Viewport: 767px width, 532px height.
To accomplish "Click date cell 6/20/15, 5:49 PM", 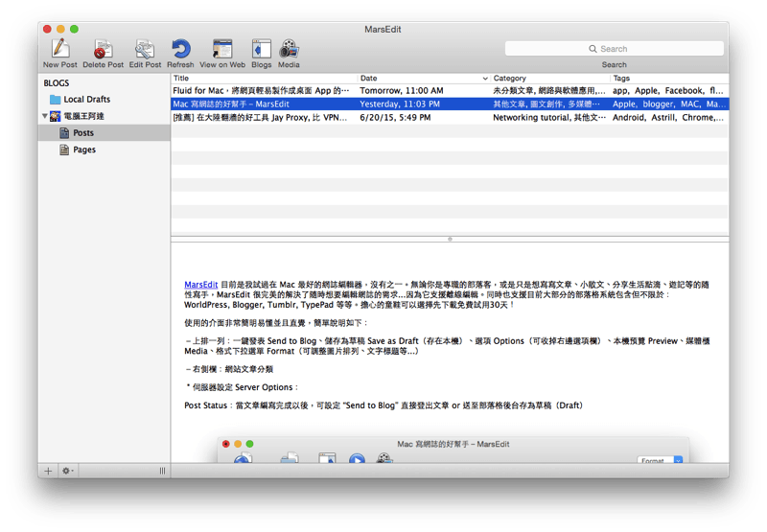I will (395, 117).
